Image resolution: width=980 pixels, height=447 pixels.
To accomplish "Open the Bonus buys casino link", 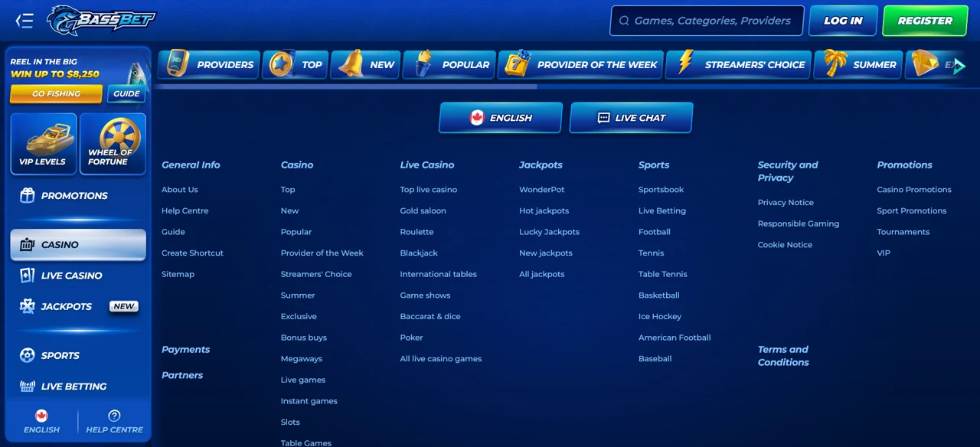I will coord(303,338).
